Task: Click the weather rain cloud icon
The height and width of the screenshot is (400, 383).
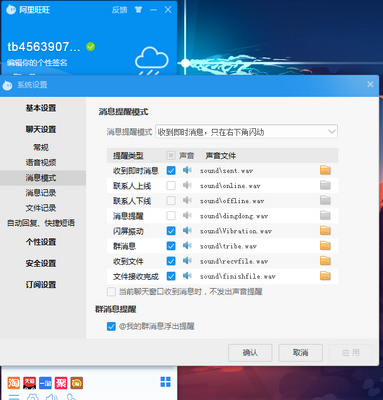Action: [x=152, y=61]
